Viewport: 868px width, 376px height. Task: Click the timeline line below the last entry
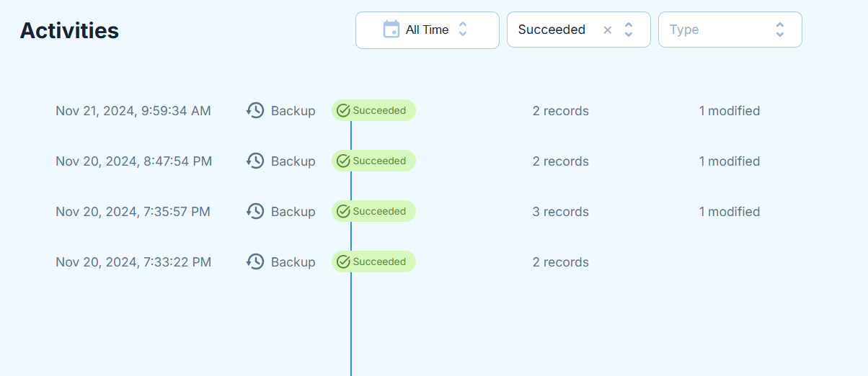[351, 324]
